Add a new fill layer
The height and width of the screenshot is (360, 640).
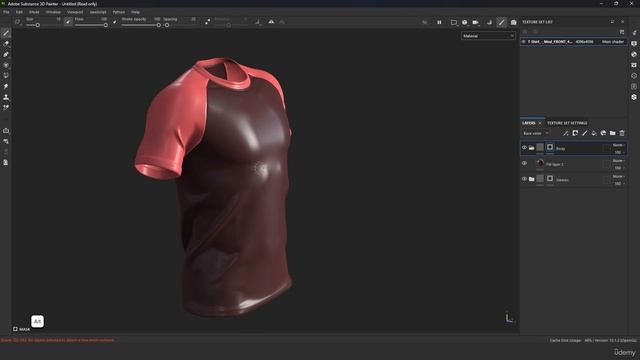594,133
